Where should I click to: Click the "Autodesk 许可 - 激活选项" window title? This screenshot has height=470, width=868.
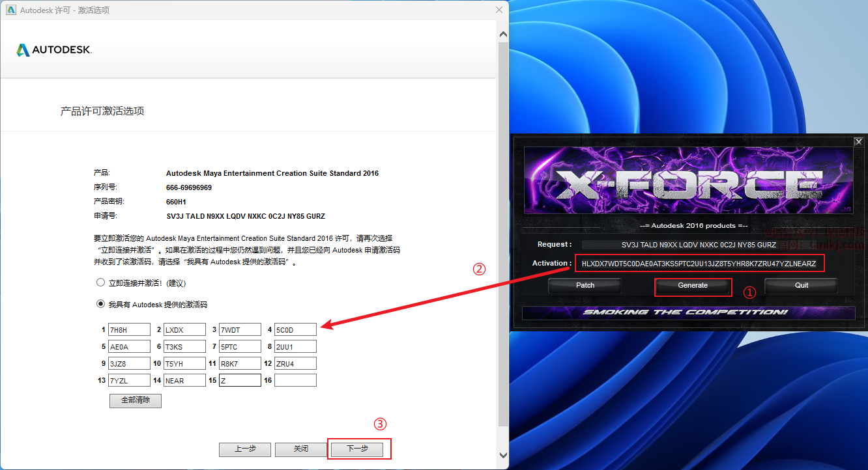[65, 10]
